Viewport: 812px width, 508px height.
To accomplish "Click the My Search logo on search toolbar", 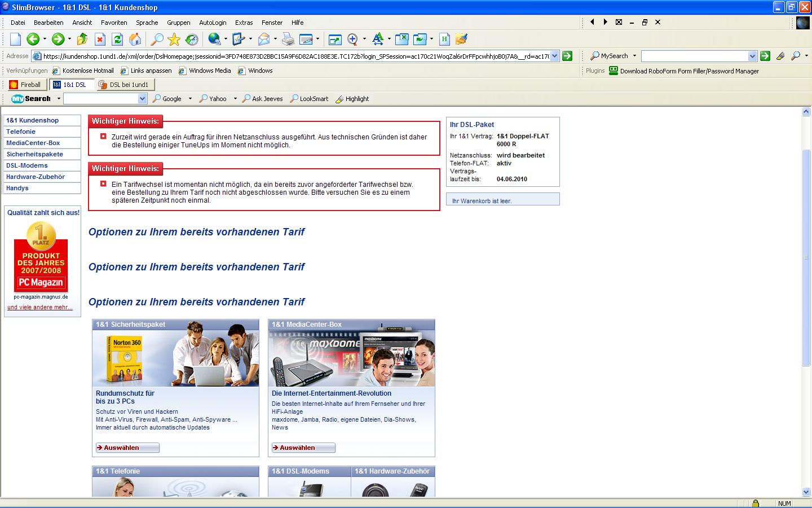I will point(31,99).
